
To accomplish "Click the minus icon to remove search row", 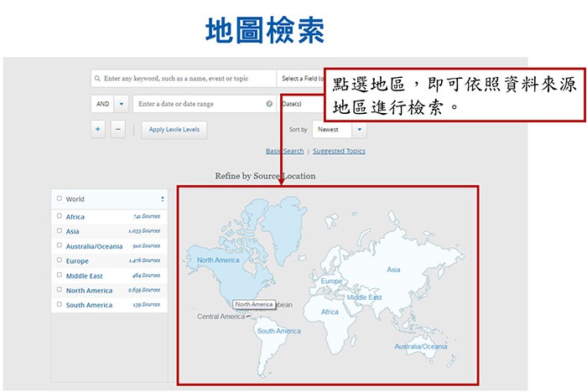I will 117,129.
